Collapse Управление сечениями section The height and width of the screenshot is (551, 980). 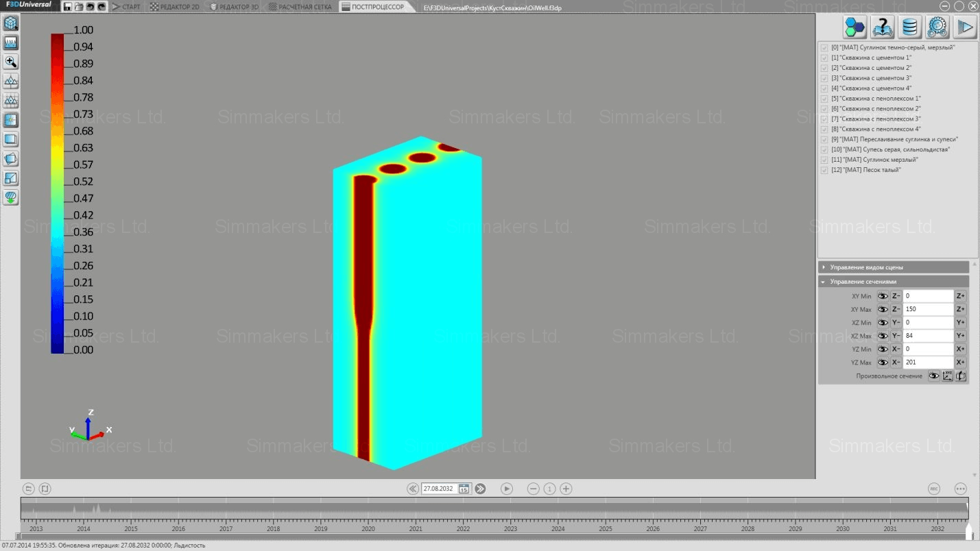[x=894, y=282]
